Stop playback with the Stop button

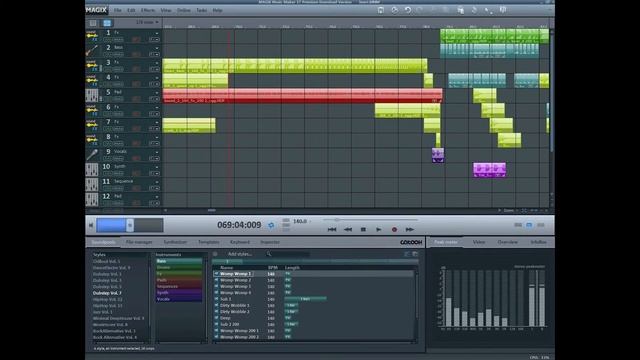(363, 229)
